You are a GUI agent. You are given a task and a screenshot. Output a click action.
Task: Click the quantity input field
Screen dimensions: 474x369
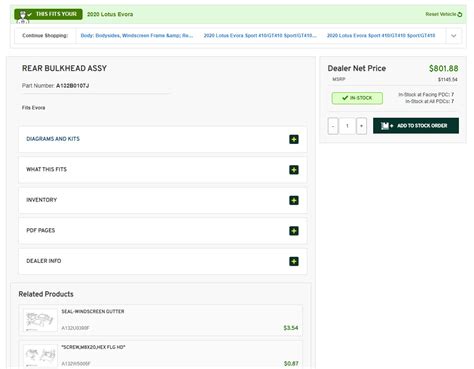(x=347, y=126)
